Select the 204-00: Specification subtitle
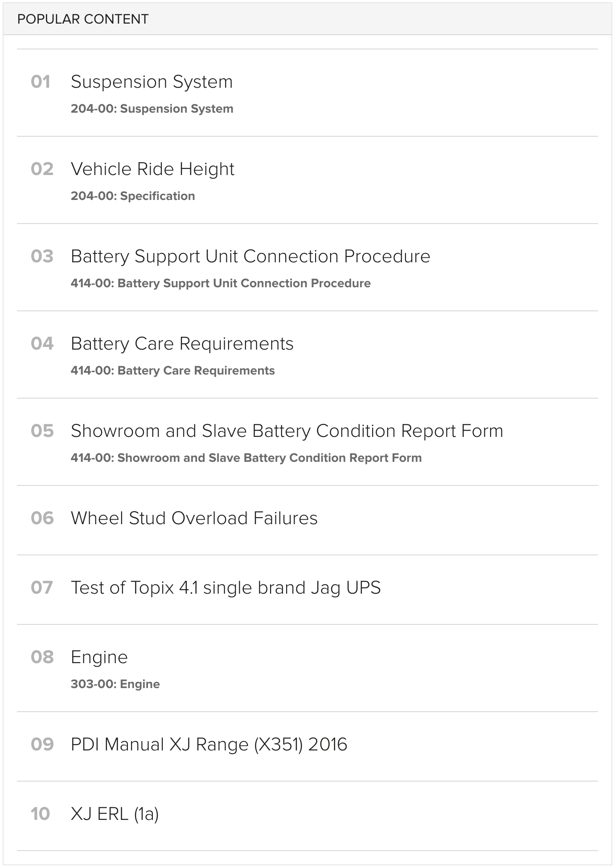The width and height of the screenshot is (615, 868). pos(133,196)
